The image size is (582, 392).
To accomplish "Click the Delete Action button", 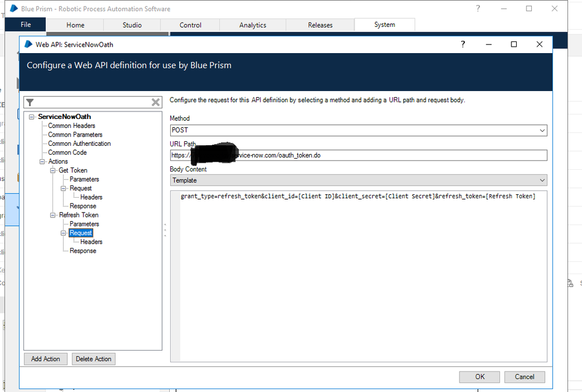I will (x=93, y=359).
